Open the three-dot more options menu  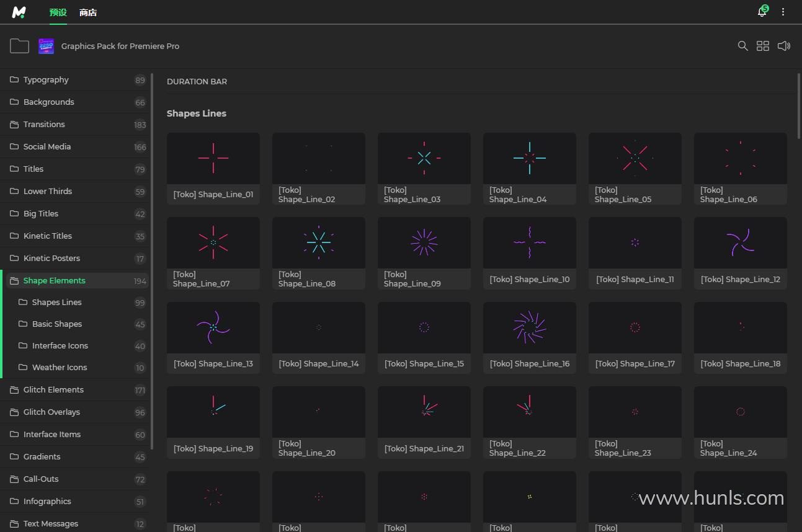783,12
